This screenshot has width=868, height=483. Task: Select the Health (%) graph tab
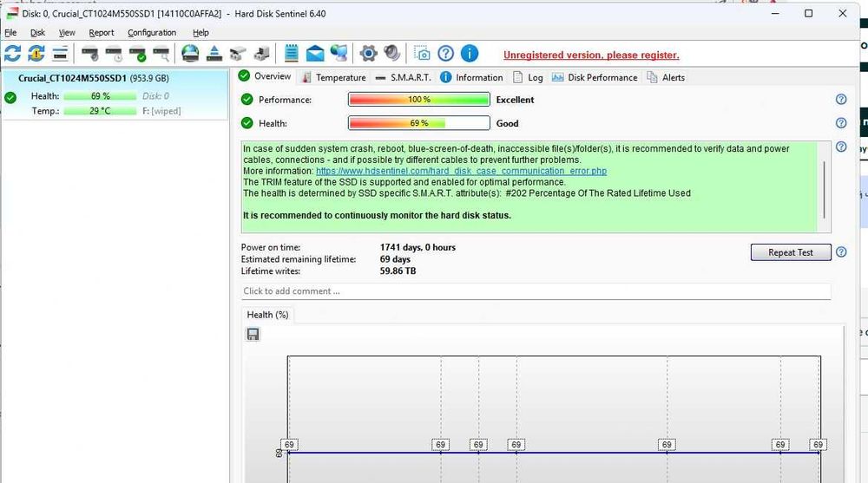(x=267, y=315)
